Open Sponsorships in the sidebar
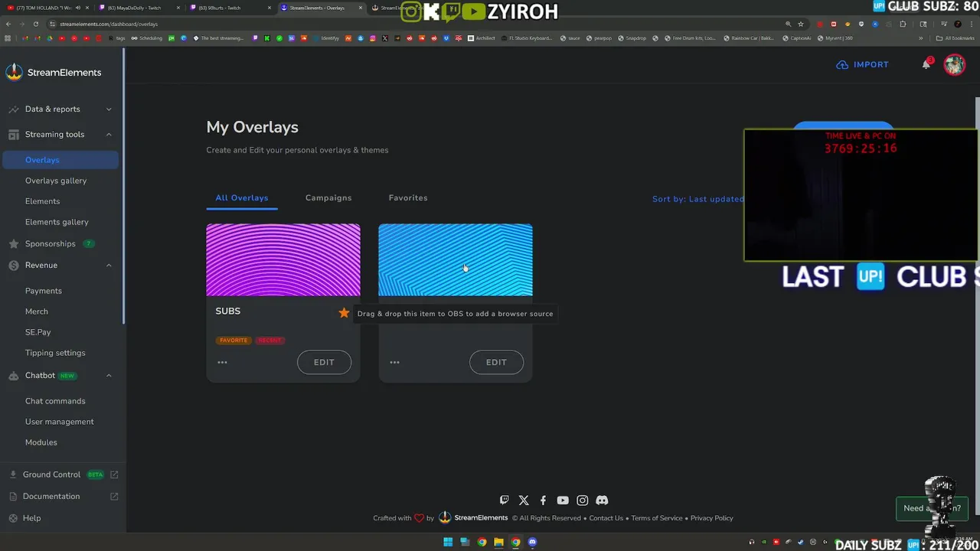 click(x=50, y=243)
